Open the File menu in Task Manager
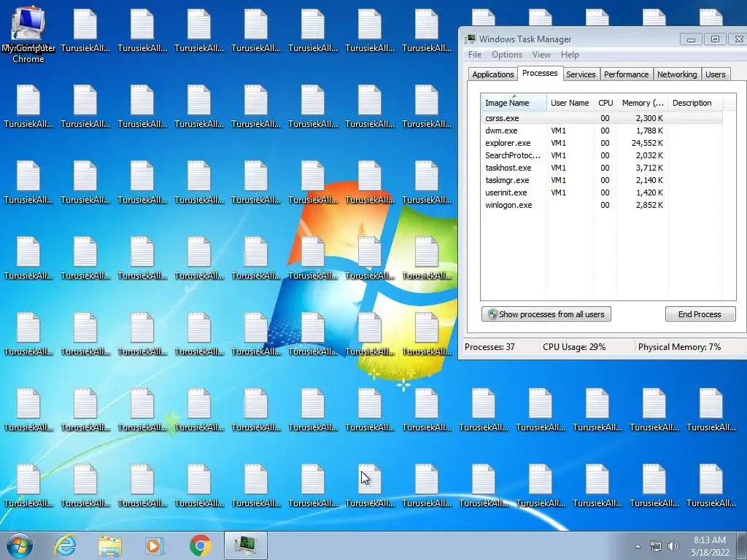This screenshot has height=560, width=747. [474, 55]
